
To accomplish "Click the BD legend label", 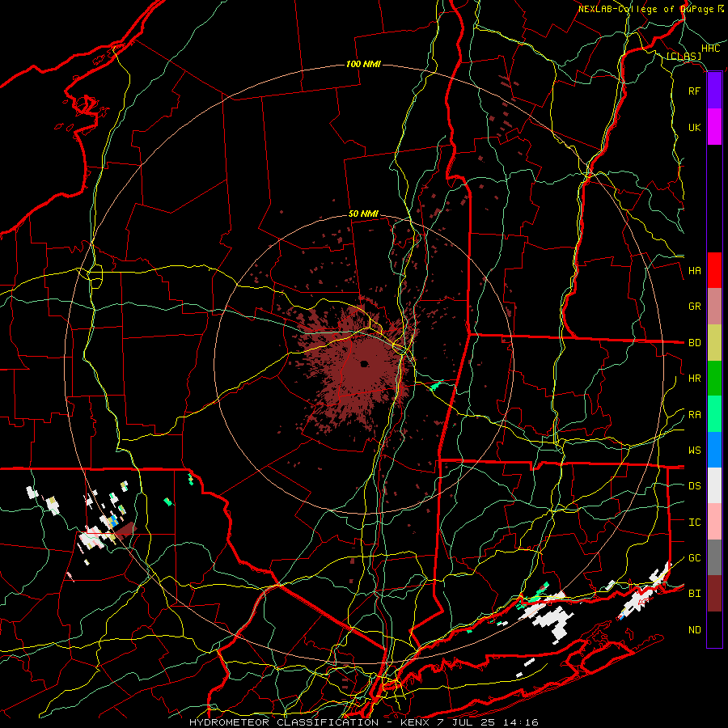I will click(x=694, y=343).
